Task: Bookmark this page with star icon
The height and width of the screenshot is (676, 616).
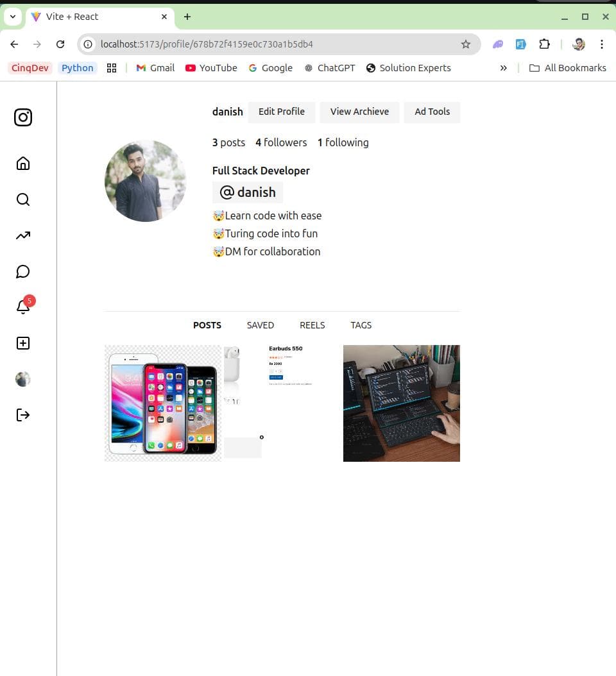Action: 466,44
